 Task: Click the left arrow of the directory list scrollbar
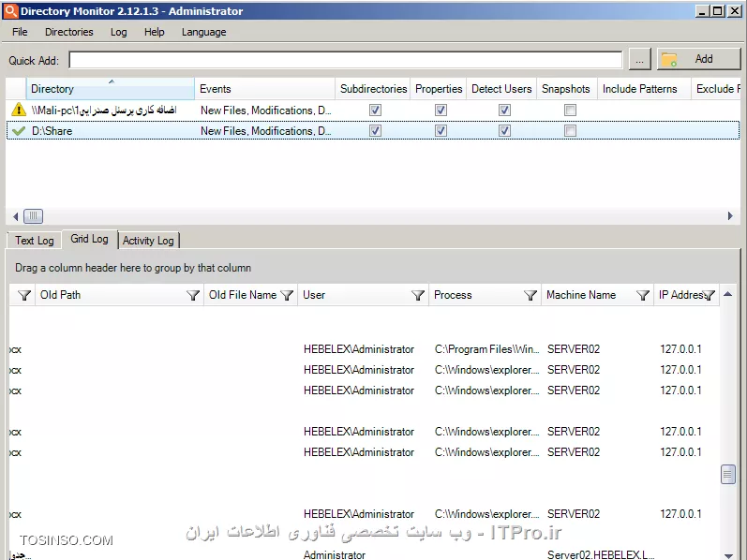15,216
